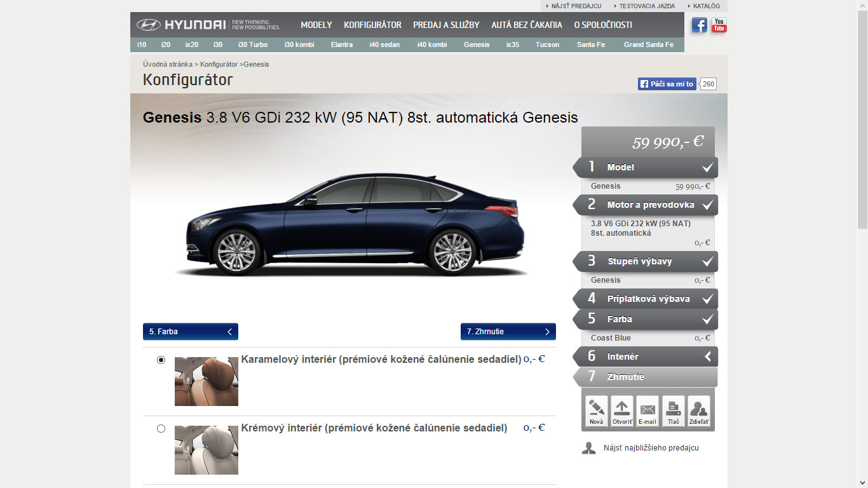
Task: Go to next step 7. Zhrnutie
Action: (508, 332)
